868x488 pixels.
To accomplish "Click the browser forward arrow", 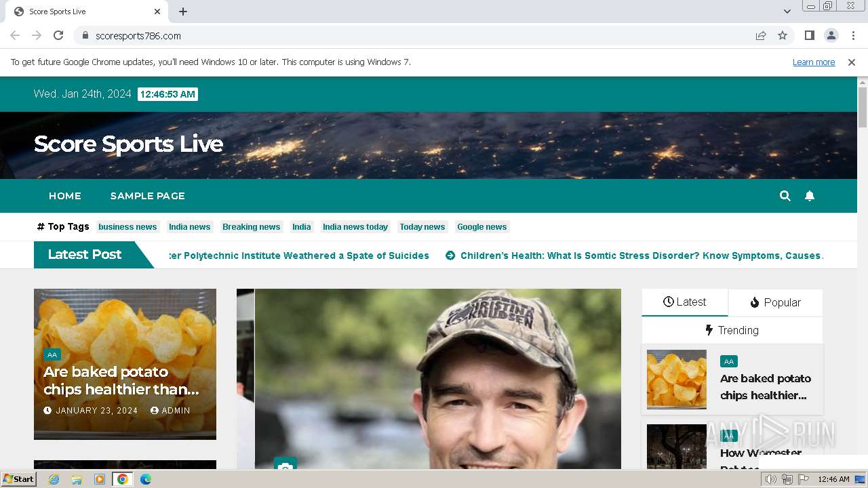I will click(x=37, y=36).
